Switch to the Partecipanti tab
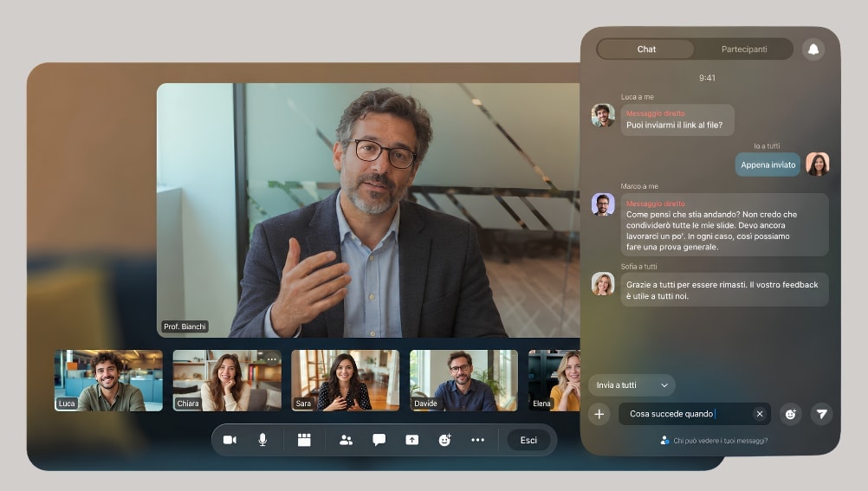Screen dimensions: 868x491 (x=744, y=49)
